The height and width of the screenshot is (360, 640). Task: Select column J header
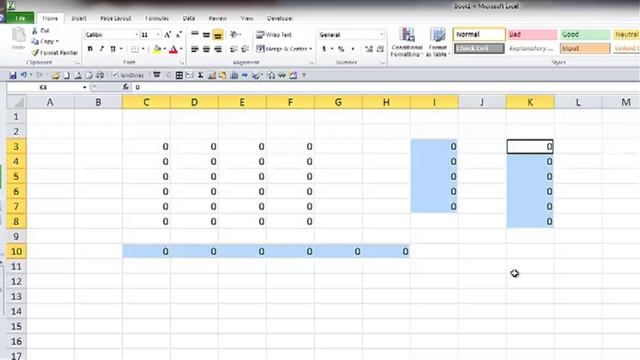(x=482, y=102)
